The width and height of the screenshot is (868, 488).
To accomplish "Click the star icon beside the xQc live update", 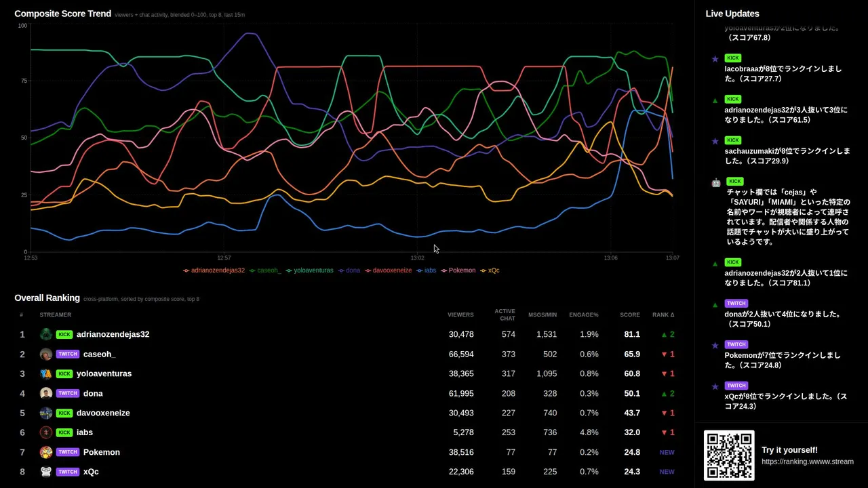I will point(715,386).
